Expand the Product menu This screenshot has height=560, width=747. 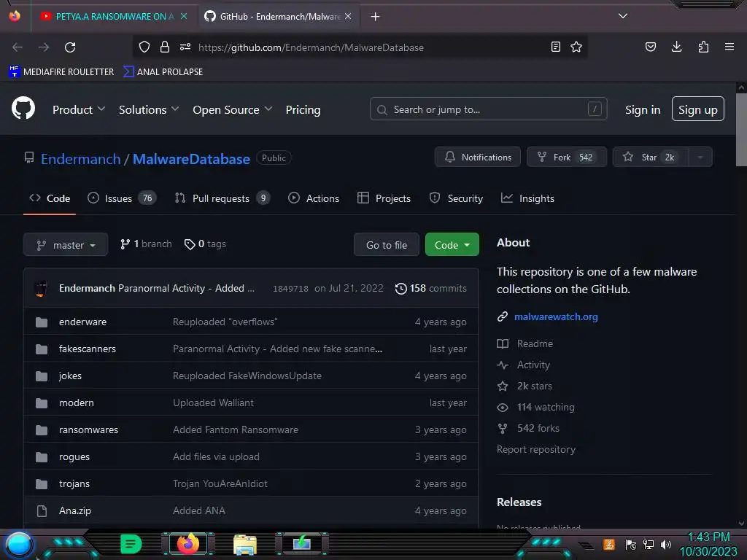[79, 109]
